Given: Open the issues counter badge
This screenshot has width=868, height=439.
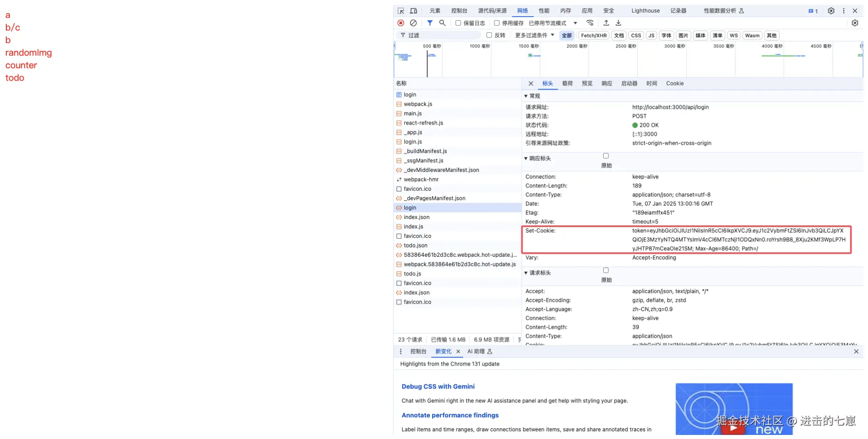Looking at the screenshot, I should pos(813,11).
